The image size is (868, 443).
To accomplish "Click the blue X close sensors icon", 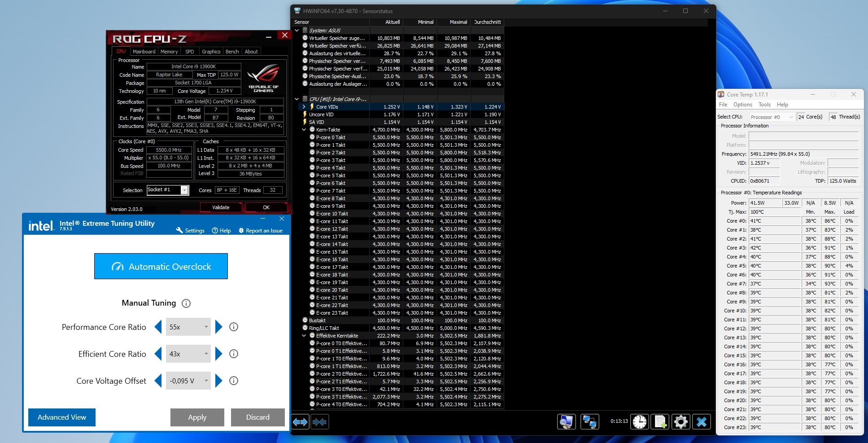I will tap(702, 422).
